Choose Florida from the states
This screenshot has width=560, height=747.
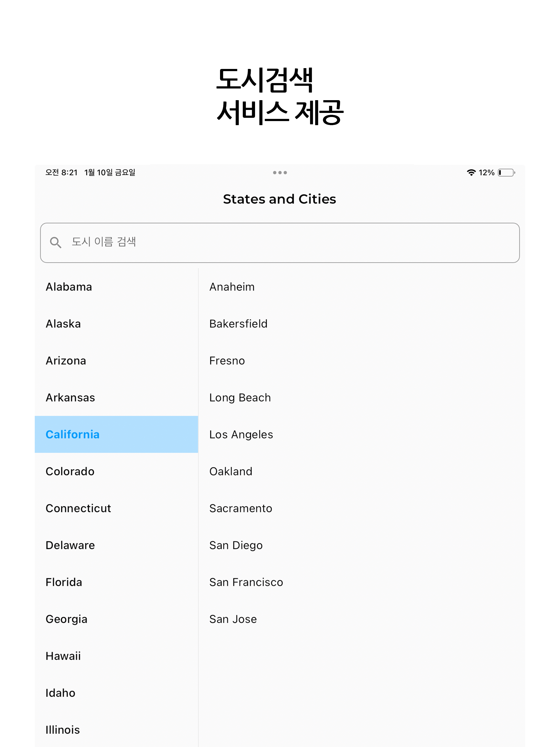pyautogui.click(x=116, y=582)
